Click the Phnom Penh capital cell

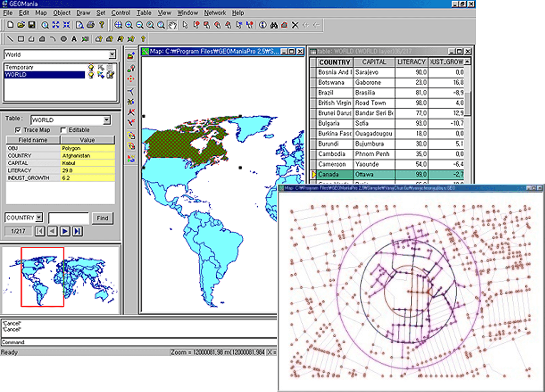tap(374, 154)
